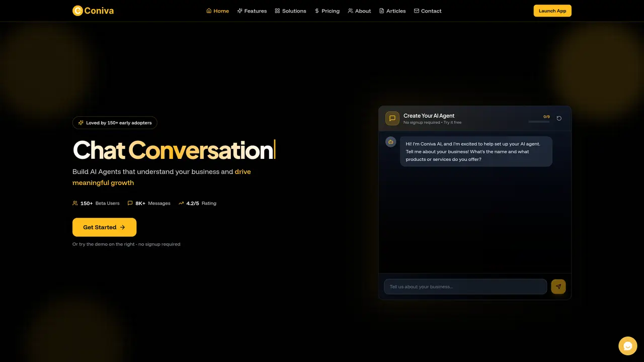Click the 'Chat Conversation' headline
The width and height of the screenshot is (644, 362).
click(x=174, y=150)
